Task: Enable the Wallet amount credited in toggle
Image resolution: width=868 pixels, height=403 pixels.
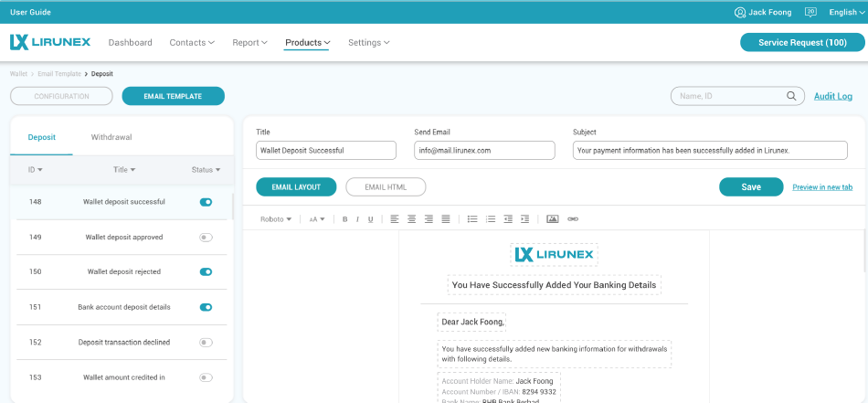Action: tap(206, 377)
